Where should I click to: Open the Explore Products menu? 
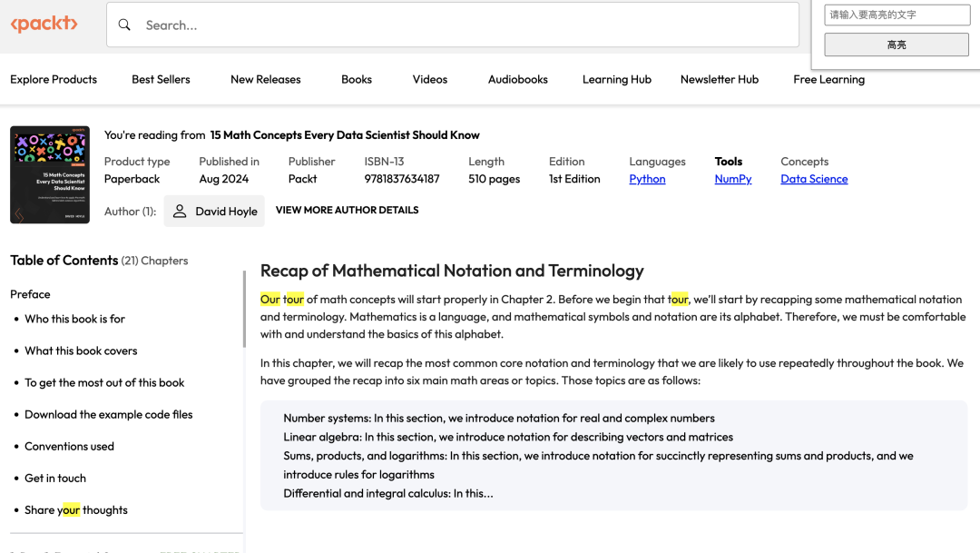point(54,79)
